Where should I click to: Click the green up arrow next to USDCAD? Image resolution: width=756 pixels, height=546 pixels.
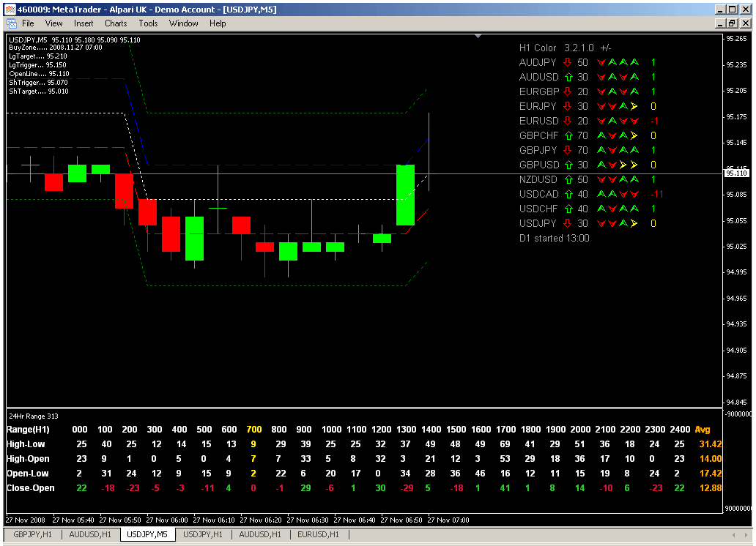[568, 194]
